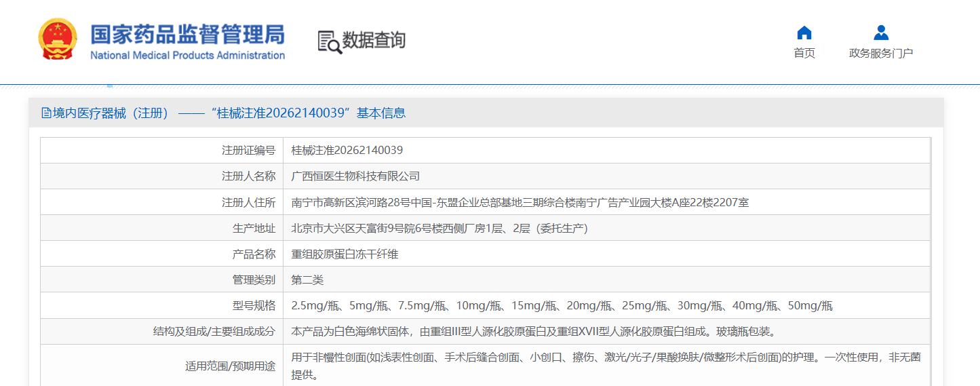Click the registrant address value starting 南宁市高新区

click(x=520, y=202)
